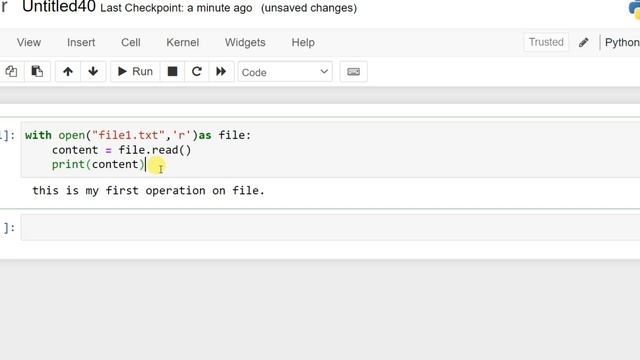This screenshot has width=640, height=360.
Task: Open the View menu
Action: coord(29,42)
